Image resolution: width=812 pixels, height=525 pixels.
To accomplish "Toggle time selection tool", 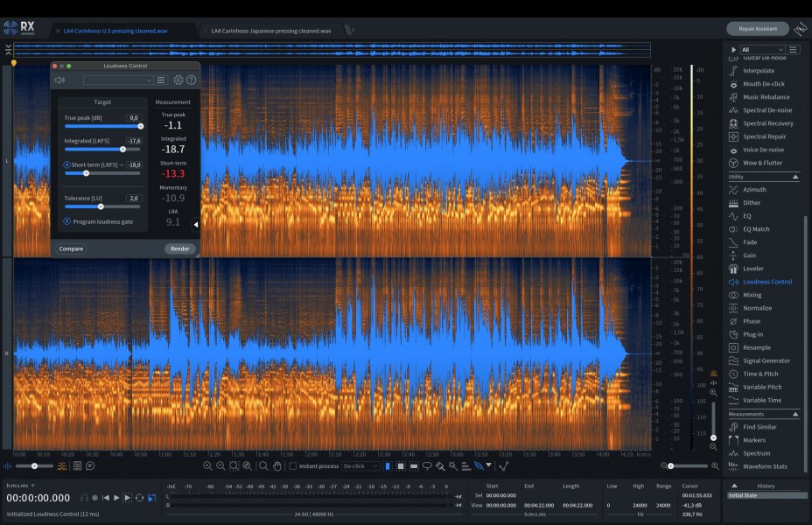I will (388, 466).
